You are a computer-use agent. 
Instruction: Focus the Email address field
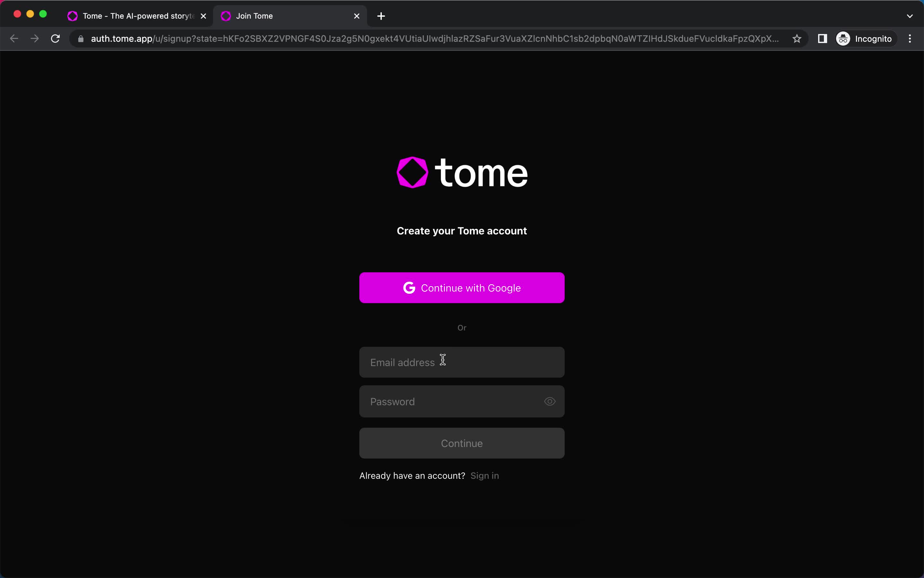[462, 363]
